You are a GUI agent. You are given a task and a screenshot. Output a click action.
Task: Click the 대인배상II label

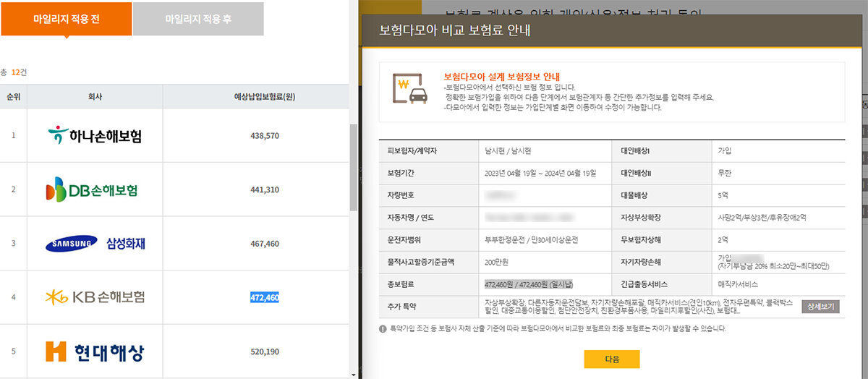(635, 174)
